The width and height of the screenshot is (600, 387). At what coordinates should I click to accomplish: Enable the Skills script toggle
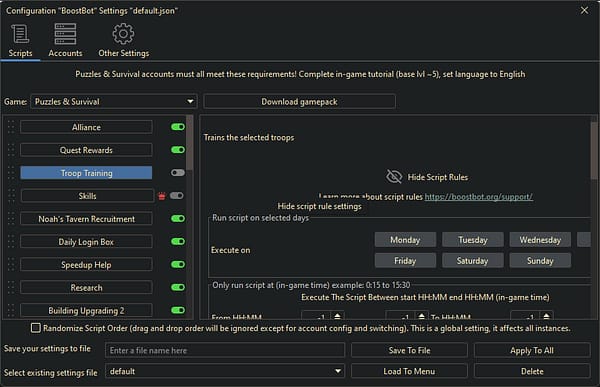point(177,196)
